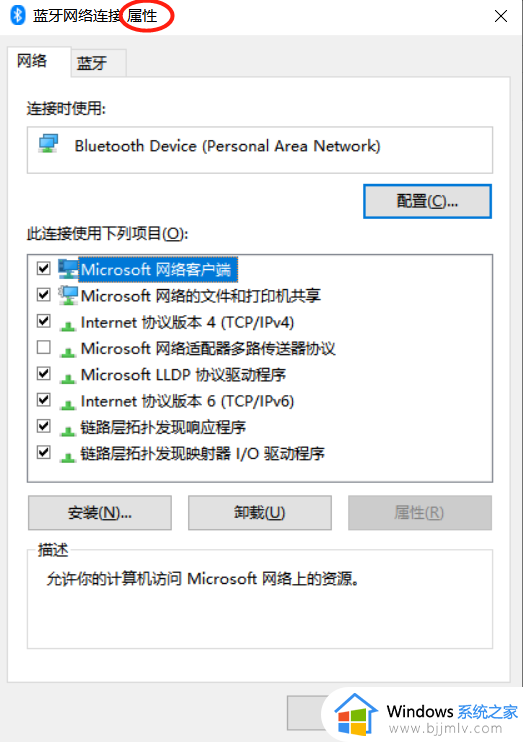This screenshot has height=742, width=523.
Task: Select the Internet 协议版本 4 (TCP/IPv4) list item
Action: (x=187, y=323)
